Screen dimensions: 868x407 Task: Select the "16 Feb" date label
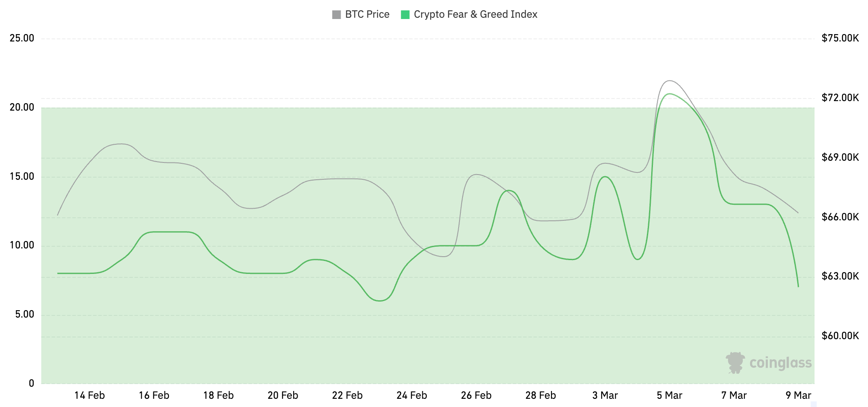[154, 395]
